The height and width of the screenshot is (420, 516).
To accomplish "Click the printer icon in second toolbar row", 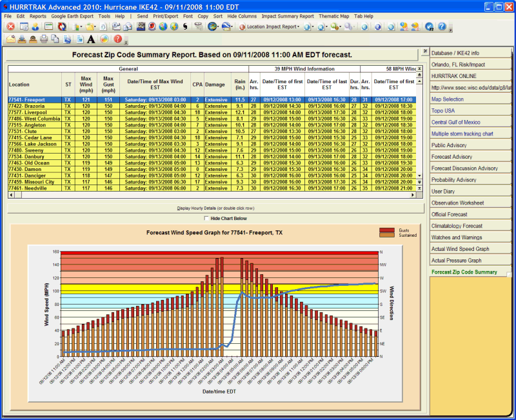I will (45, 40).
